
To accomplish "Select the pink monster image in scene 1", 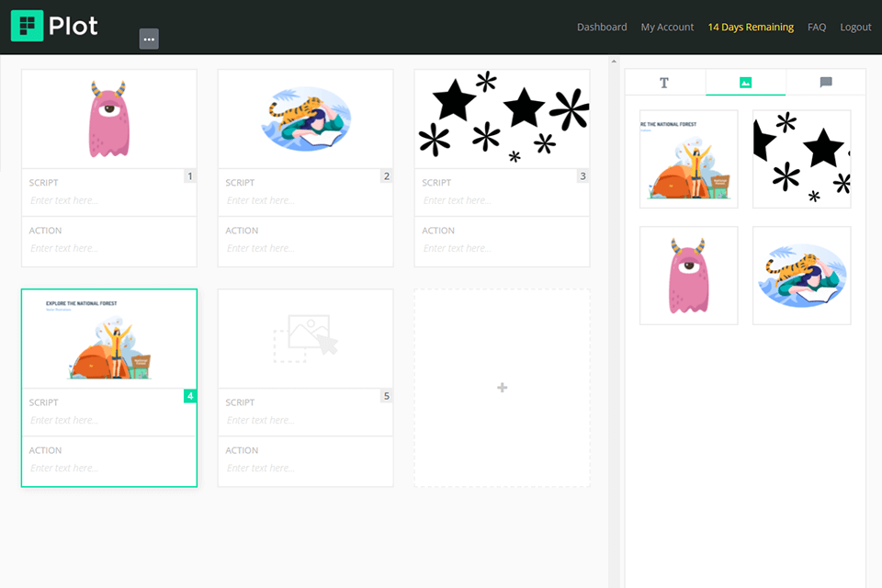I will click(109, 119).
